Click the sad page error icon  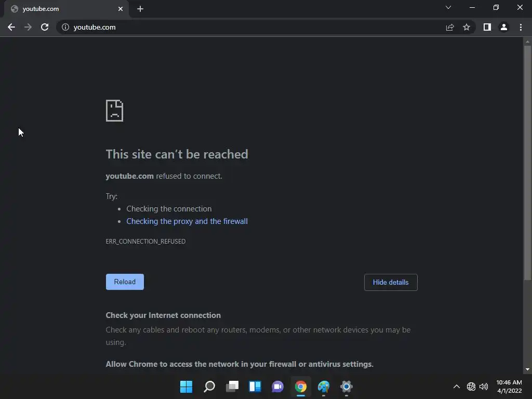(x=115, y=111)
